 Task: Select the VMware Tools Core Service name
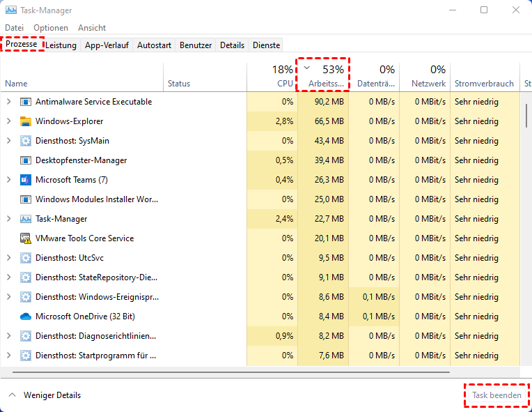84,238
